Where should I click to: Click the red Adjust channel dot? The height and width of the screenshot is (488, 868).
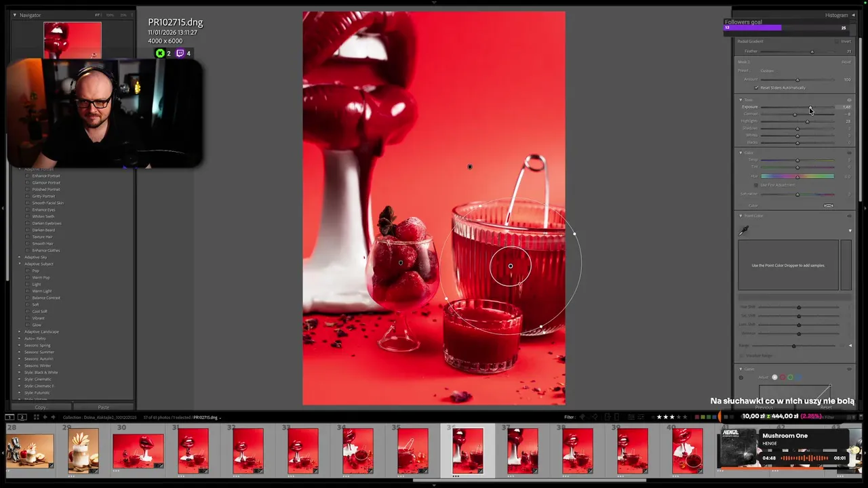[782, 377]
